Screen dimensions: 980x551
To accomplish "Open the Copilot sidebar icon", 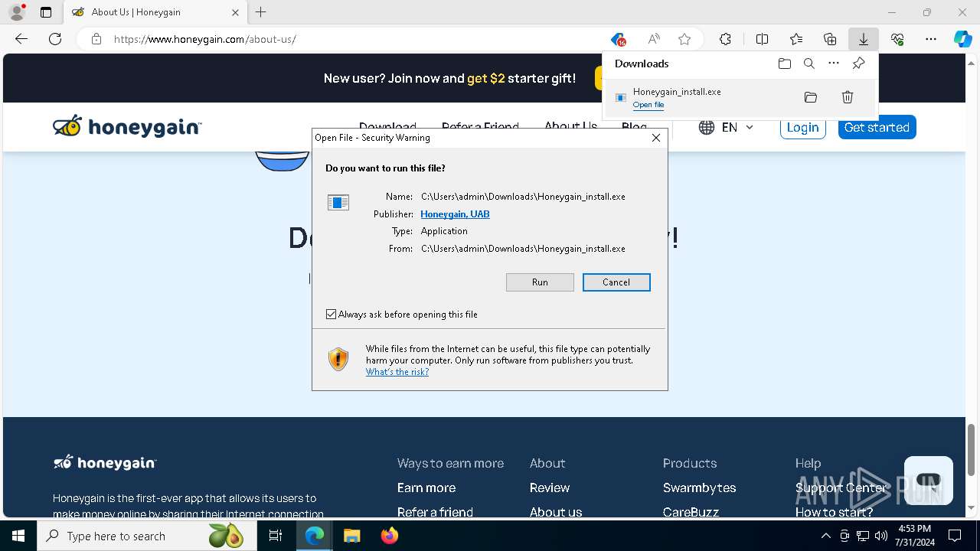I will [963, 39].
